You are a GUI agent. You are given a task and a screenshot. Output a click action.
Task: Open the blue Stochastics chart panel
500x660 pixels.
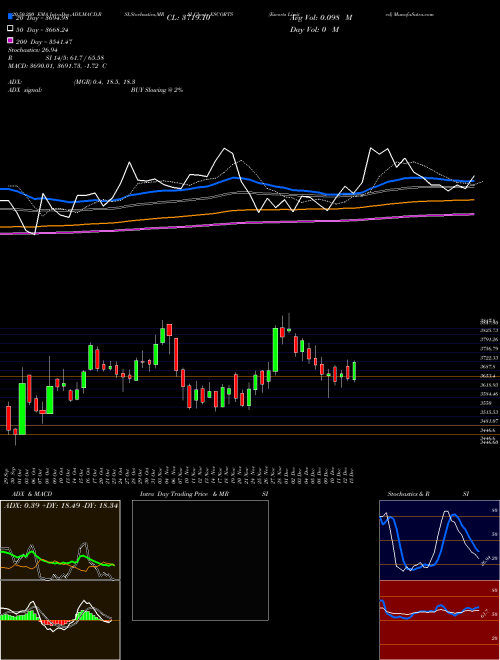[x=439, y=540]
